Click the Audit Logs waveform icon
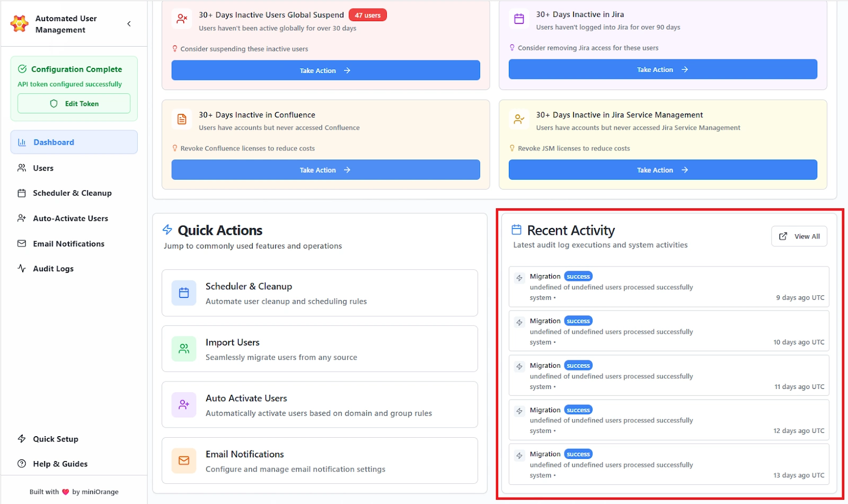 [x=21, y=268]
